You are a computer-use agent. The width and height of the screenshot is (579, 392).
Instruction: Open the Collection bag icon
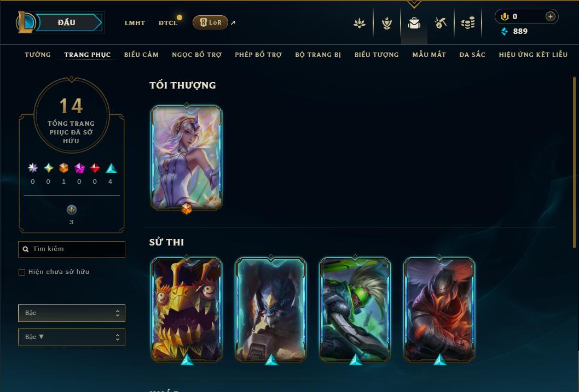click(414, 23)
